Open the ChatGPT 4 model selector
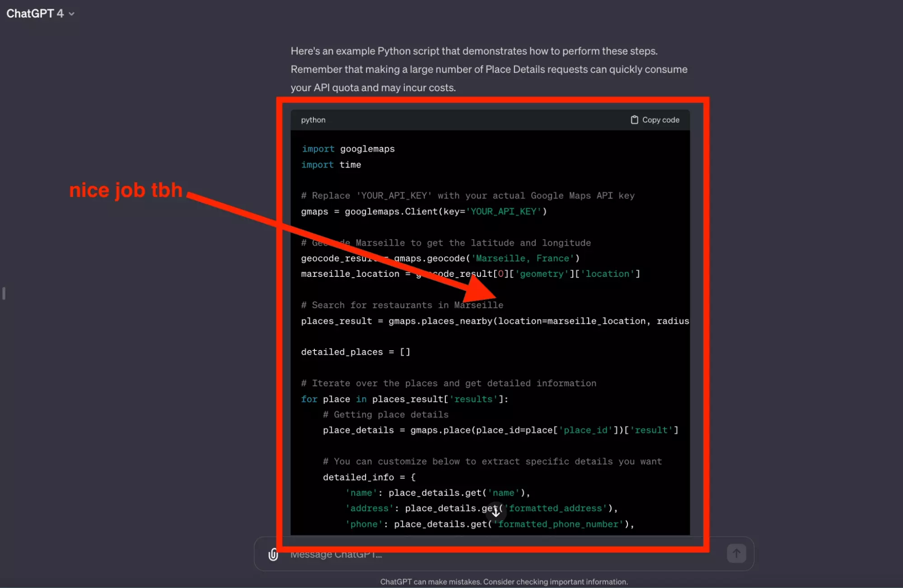 pyautogui.click(x=35, y=14)
